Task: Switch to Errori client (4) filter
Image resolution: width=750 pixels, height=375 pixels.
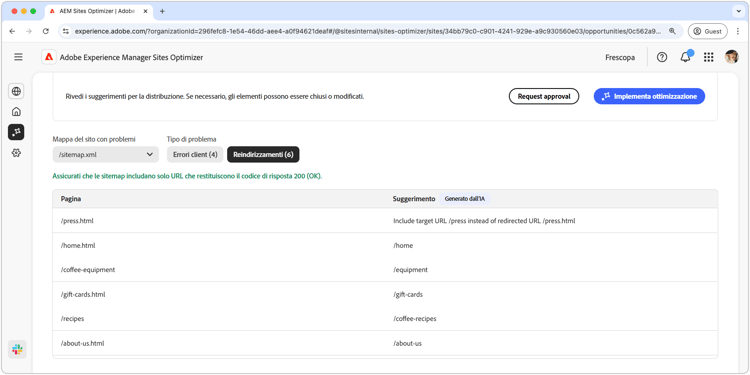Action: (x=195, y=154)
